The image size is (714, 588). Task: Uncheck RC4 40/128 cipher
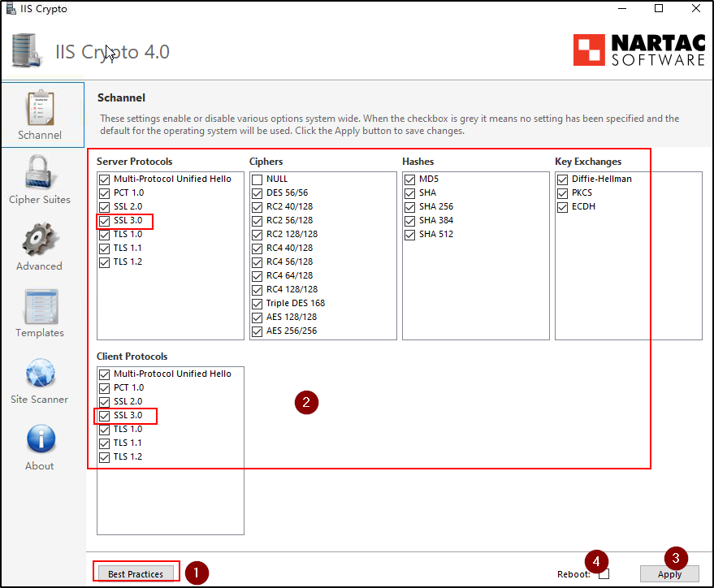point(257,249)
